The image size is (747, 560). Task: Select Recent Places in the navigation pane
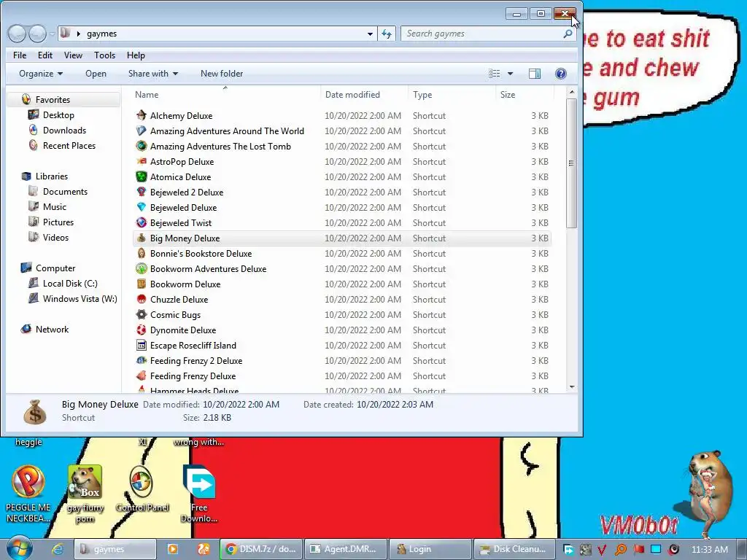tap(69, 145)
